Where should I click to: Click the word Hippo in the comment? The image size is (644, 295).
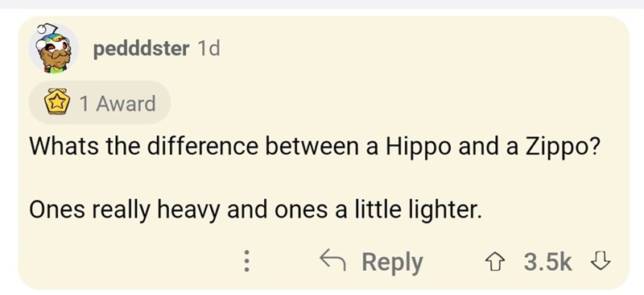pyautogui.click(x=419, y=147)
